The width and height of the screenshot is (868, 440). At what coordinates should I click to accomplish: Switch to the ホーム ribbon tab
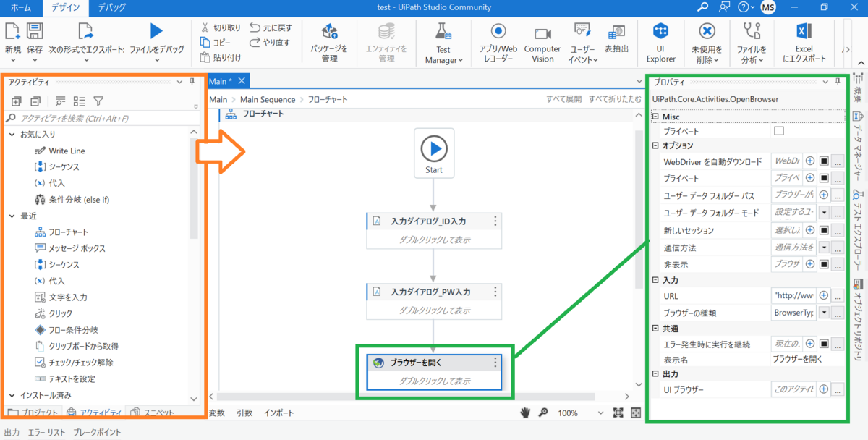pos(21,7)
